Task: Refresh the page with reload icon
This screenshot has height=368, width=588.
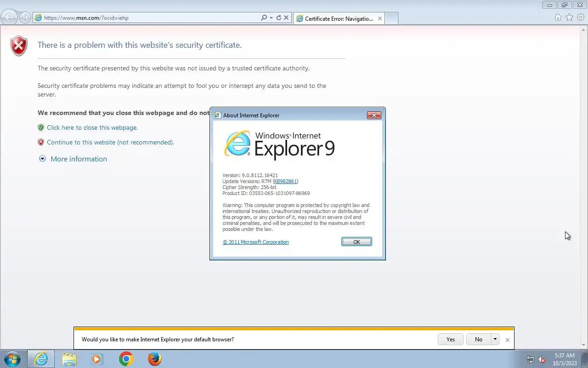Action: (x=278, y=18)
